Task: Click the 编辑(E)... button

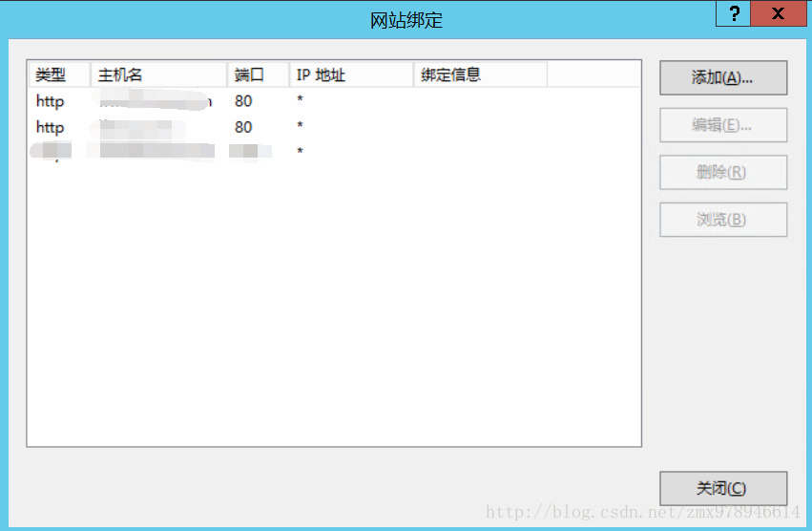Action: coord(722,125)
